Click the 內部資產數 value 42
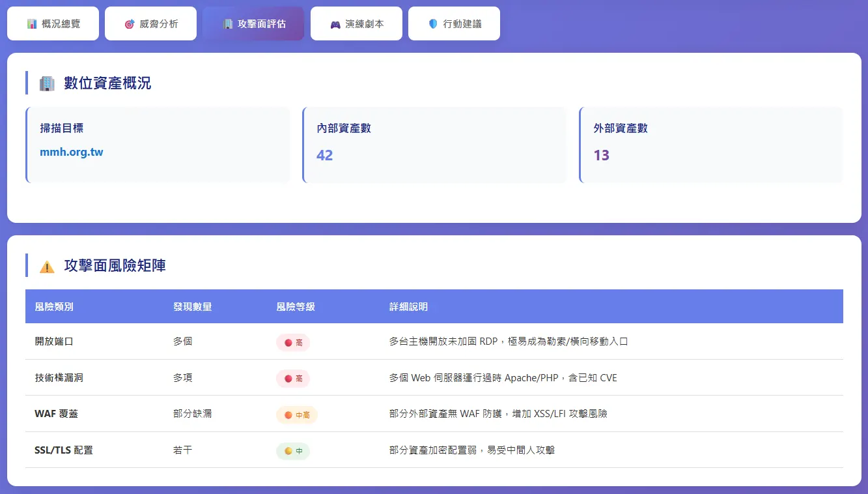Image resolution: width=868 pixels, height=494 pixels. point(324,155)
